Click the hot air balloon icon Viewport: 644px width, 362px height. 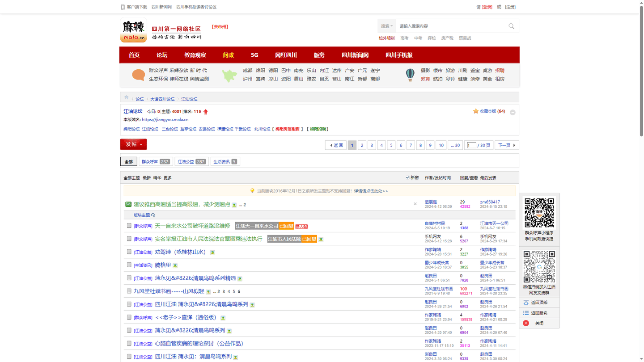410,75
